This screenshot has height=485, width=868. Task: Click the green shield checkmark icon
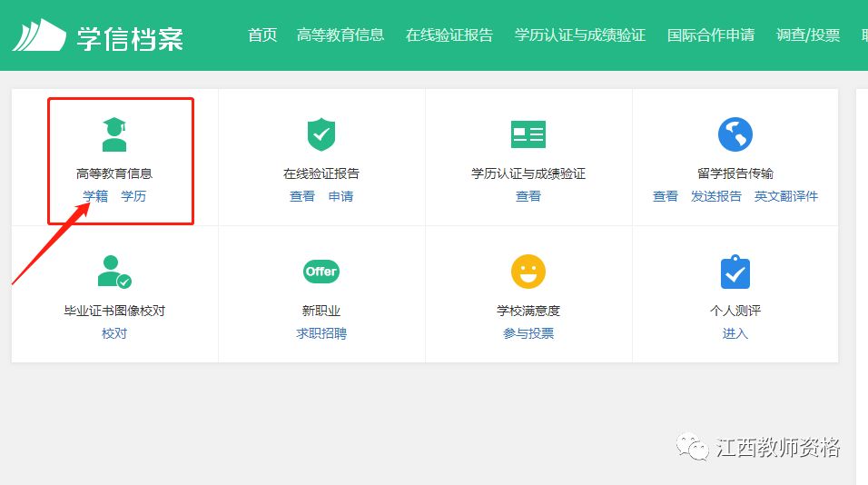(x=321, y=134)
